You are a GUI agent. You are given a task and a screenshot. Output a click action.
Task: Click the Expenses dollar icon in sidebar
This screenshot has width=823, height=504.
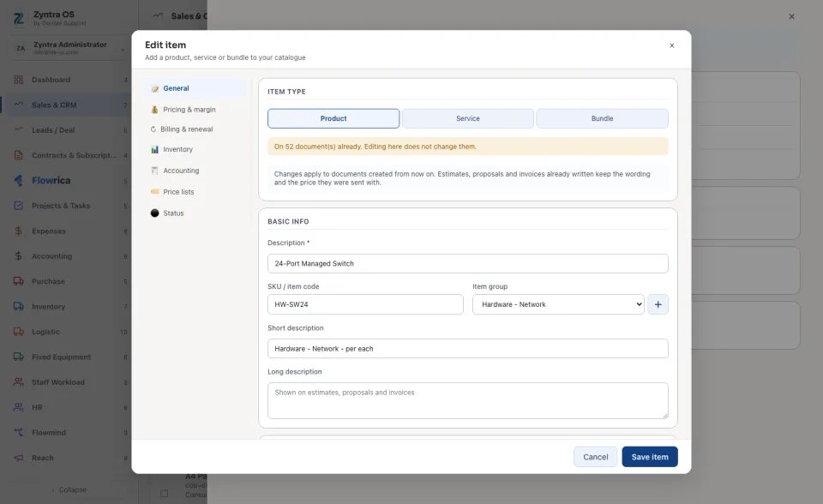tap(18, 231)
